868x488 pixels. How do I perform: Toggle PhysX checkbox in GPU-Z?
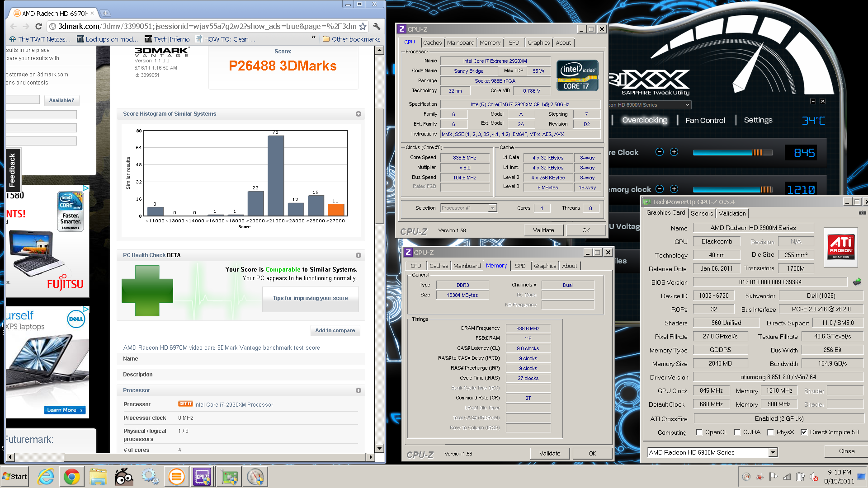point(771,432)
